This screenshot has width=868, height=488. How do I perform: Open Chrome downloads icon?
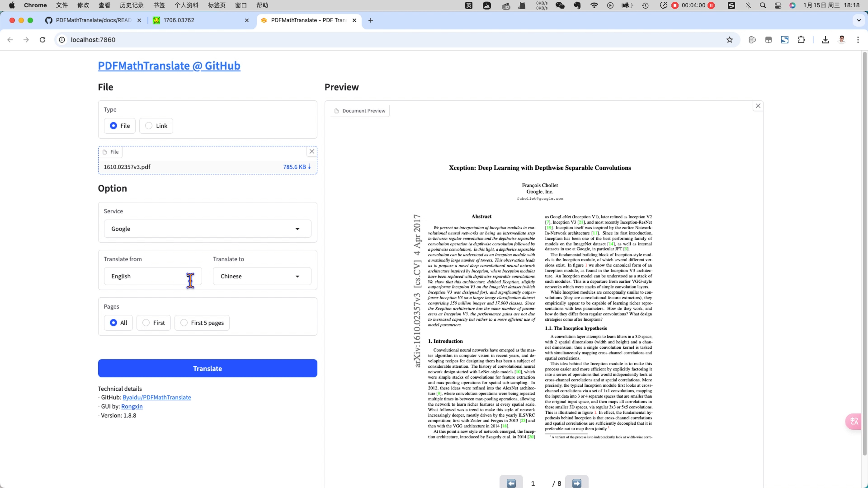[825, 40]
